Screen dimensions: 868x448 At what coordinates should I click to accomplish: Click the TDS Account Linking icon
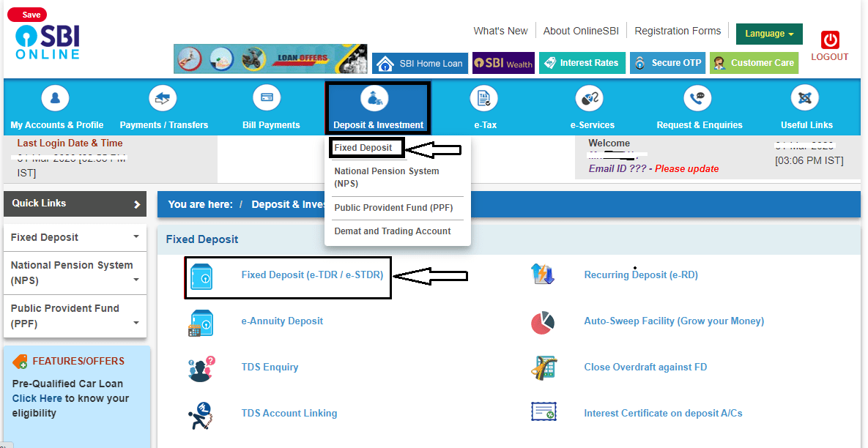coord(201,415)
